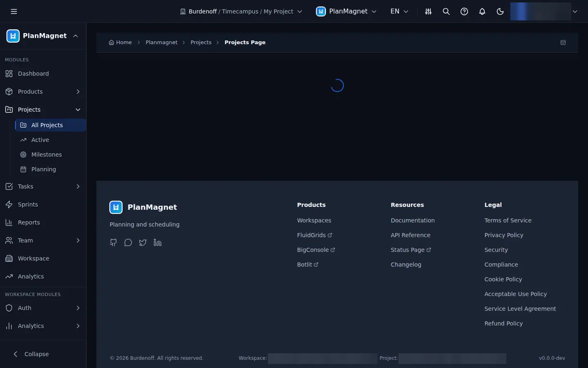This screenshot has width=588, height=368.
Task: Open the hamburger menu icon
Action: 14,11
